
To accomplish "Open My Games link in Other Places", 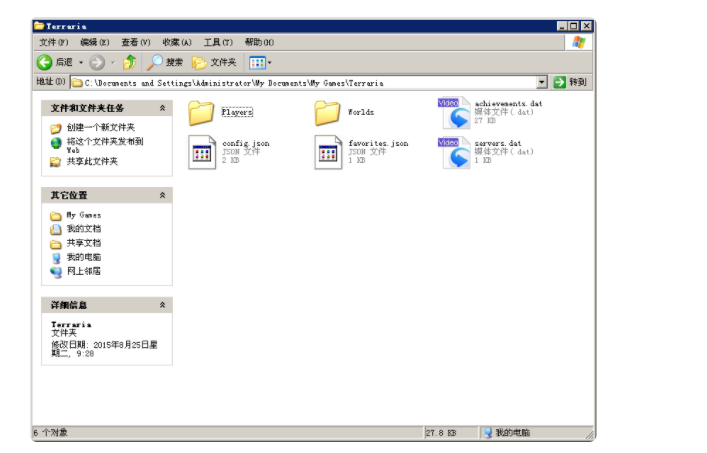I will tap(83, 215).
